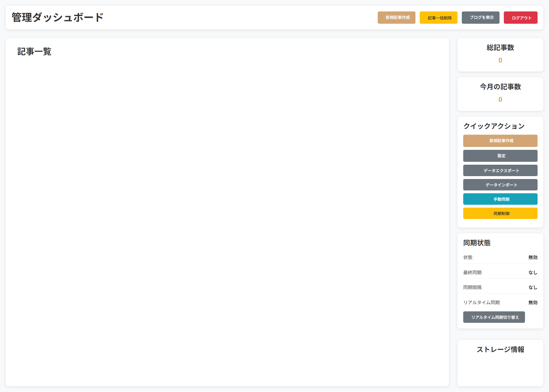This screenshot has width=549, height=392.
Task: Click the 管理ダッシュボード page title
Action: tap(57, 17)
